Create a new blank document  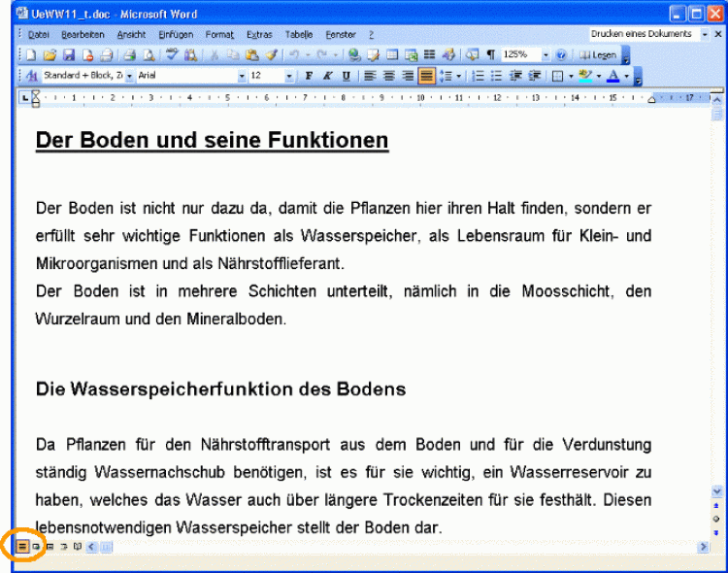click(x=31, y=55)
